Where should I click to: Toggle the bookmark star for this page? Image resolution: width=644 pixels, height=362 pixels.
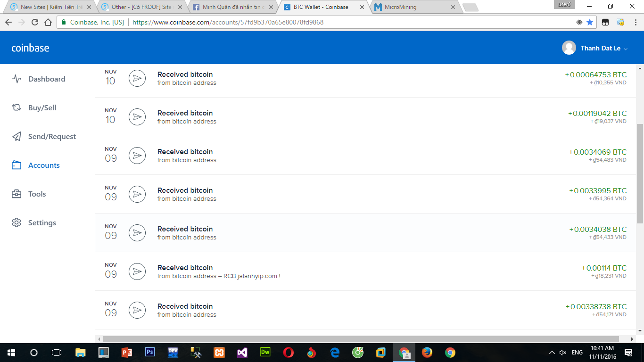[x=590, y=22]
